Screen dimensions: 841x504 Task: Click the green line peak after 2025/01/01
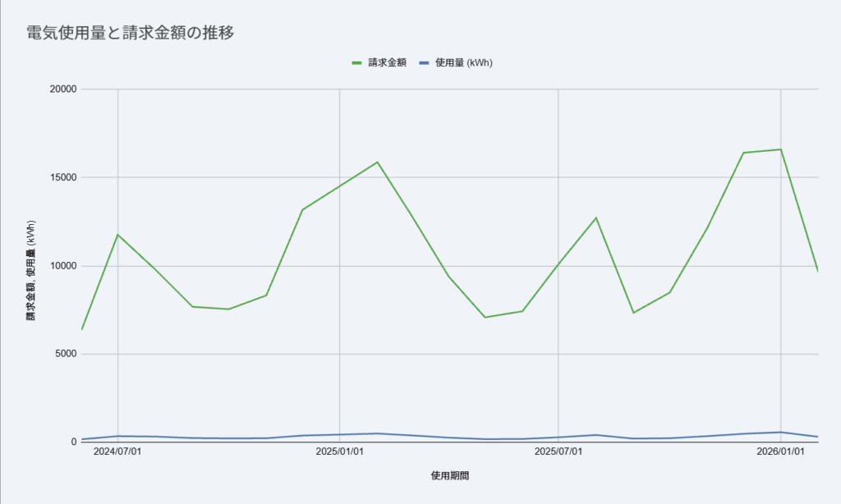pyautogui.click(x=377, y=162)
